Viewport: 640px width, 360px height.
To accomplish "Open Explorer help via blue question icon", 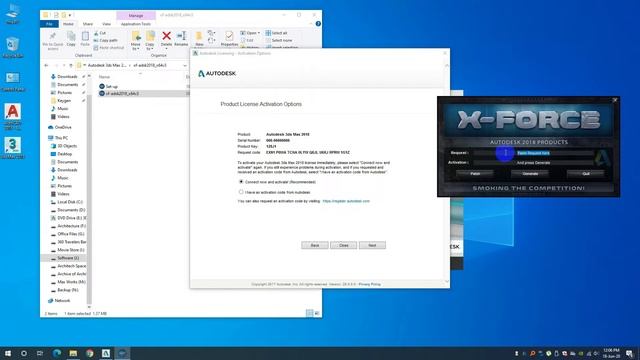I will pyautogui.click(x=318, y=24).
